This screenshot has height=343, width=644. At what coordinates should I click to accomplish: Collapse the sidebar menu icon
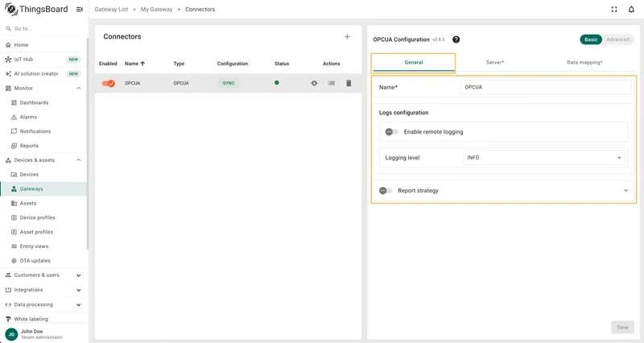point(80,9)
